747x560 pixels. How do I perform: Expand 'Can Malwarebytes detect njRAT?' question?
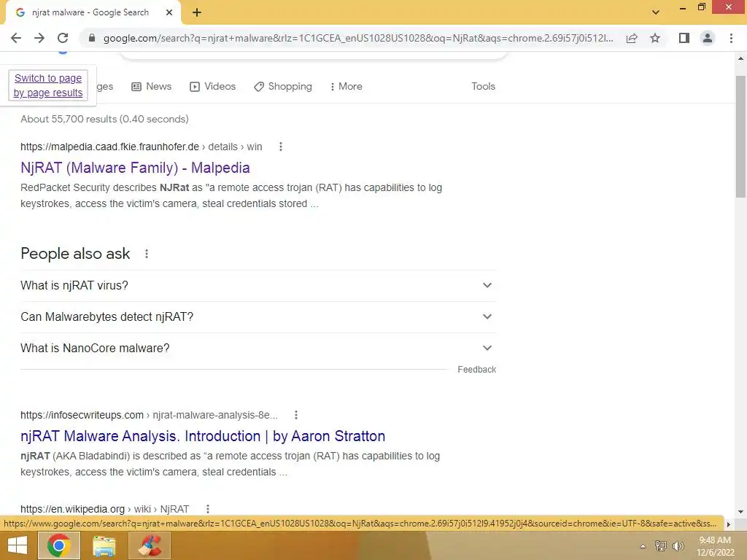point(258,316)
